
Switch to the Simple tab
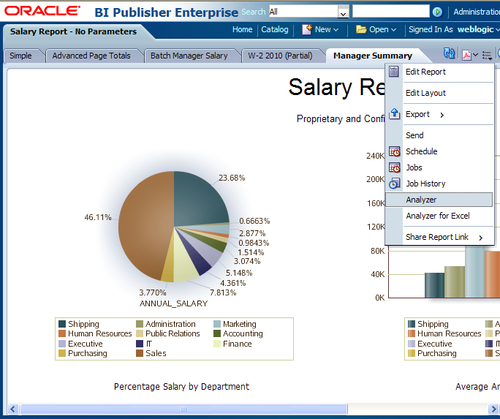(21, 56)
